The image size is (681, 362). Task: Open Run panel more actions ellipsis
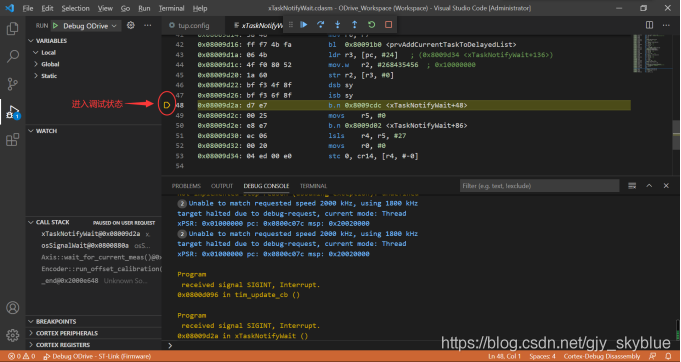click(148, 25)
